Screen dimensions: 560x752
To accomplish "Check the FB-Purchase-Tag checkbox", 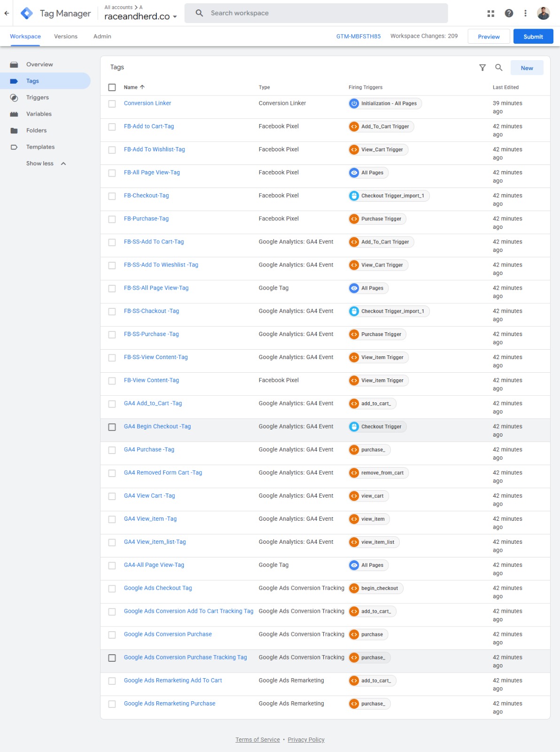I will 112,219.
